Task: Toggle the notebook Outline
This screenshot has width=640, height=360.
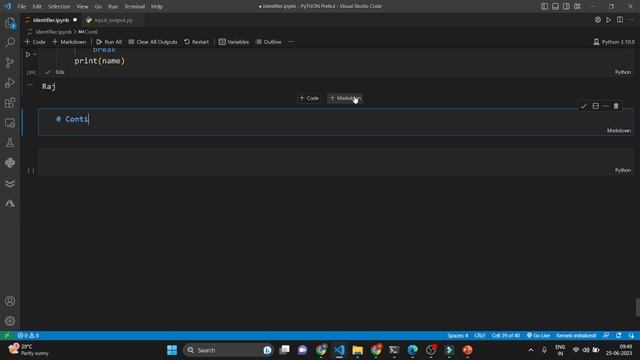Action: tap(269, 42)
